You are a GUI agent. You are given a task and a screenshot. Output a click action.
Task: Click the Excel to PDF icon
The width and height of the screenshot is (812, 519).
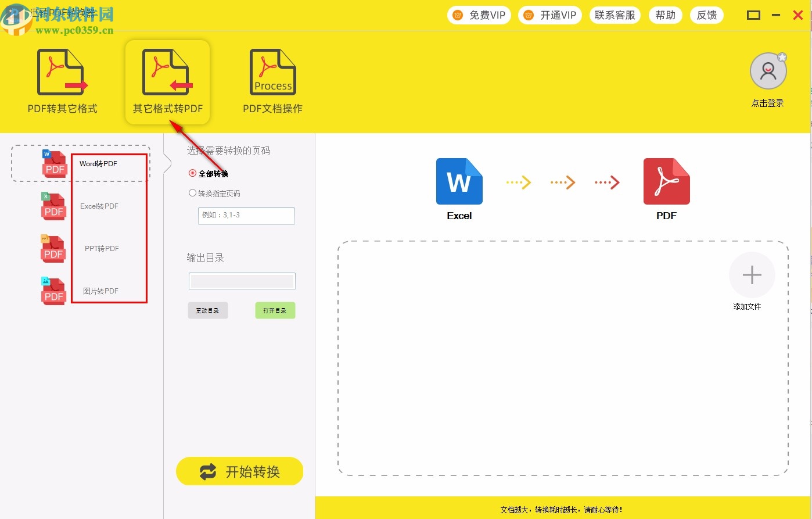(53, 206)
